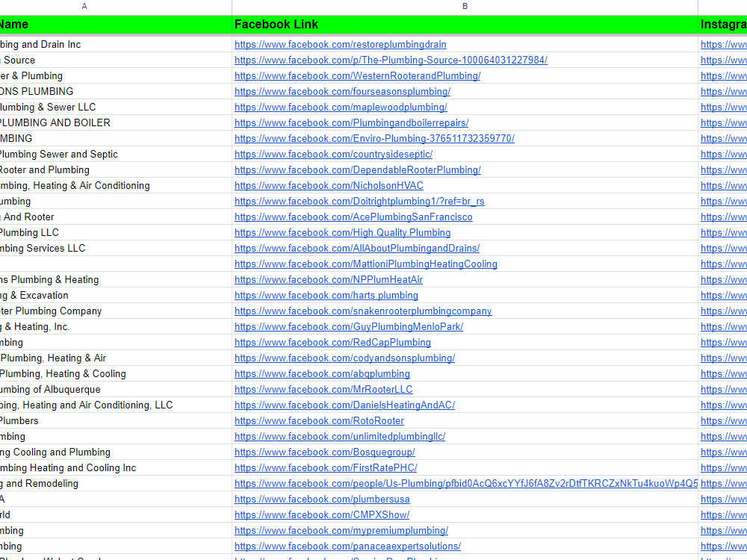Open AcePlumbingSanFrancisco Facebook link
This screenshot has height=560, width=747.
(x=353, y=217)
